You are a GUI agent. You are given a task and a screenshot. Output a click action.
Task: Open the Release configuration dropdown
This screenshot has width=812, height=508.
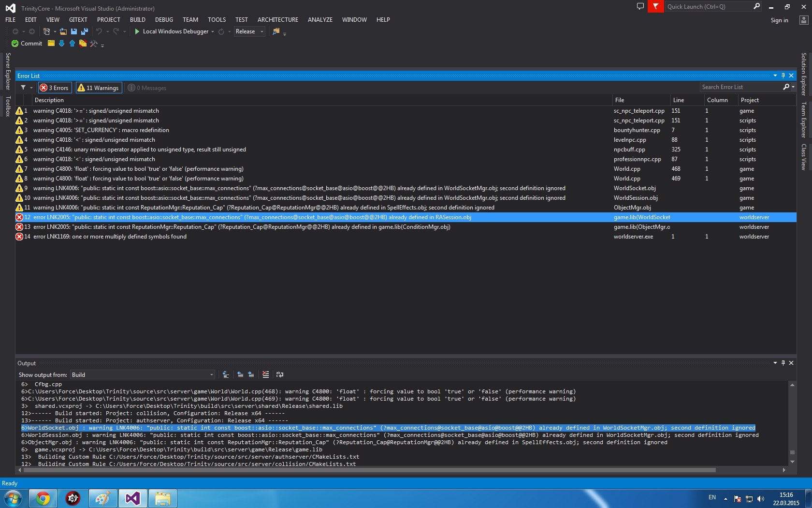(x=249, y=31)
